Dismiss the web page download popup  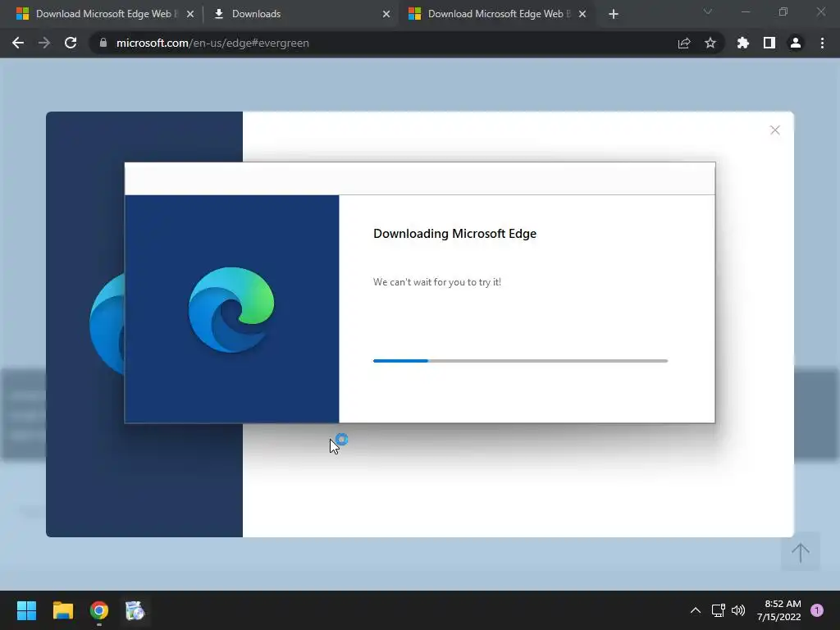click(x=774, y=130)
